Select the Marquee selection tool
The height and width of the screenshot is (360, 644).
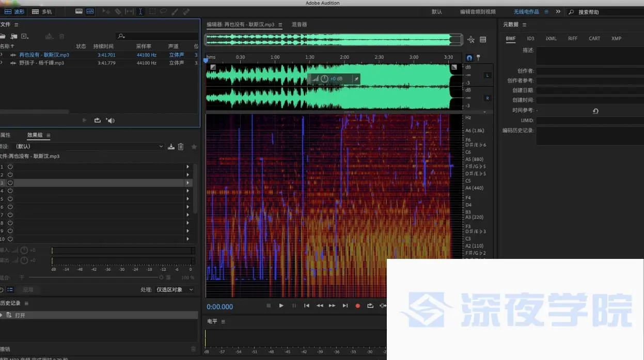point(152,11)
